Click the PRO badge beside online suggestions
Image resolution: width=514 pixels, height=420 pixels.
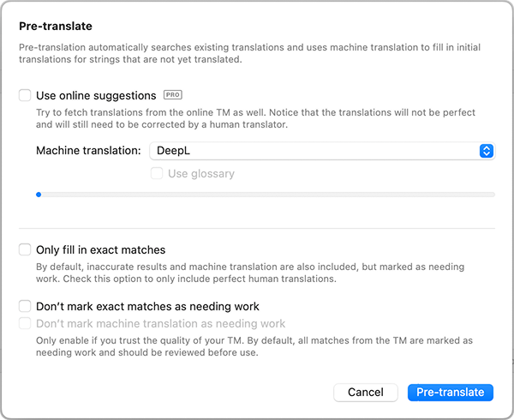[x=173, y=96]
